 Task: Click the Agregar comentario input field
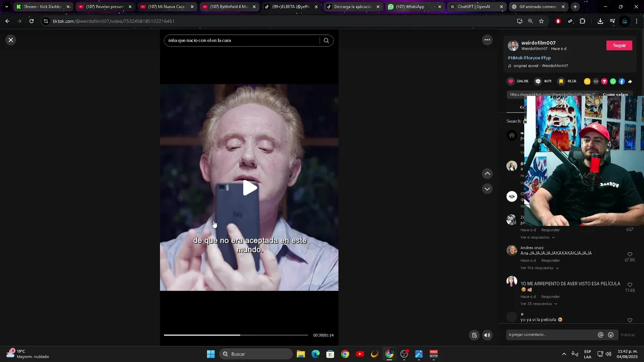click(x=551, y=335)
